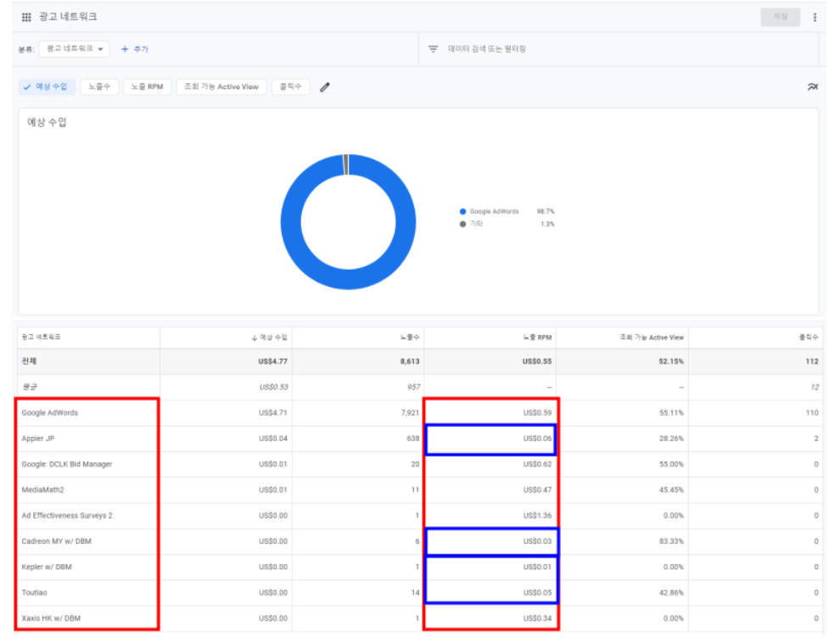Select the Appier JP row name
840x644 pixels.
pos(38,439)
